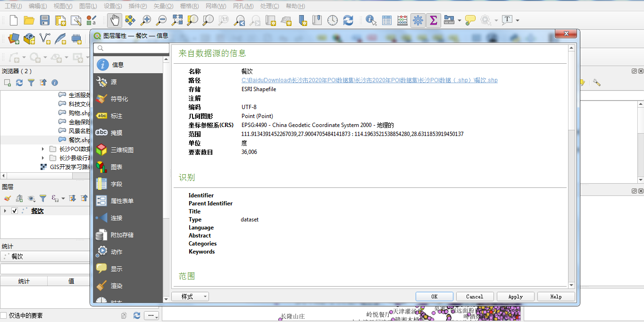Switch to the 符号化 tab
Viewport: 644px width, 322px height.
coord(128,99)
